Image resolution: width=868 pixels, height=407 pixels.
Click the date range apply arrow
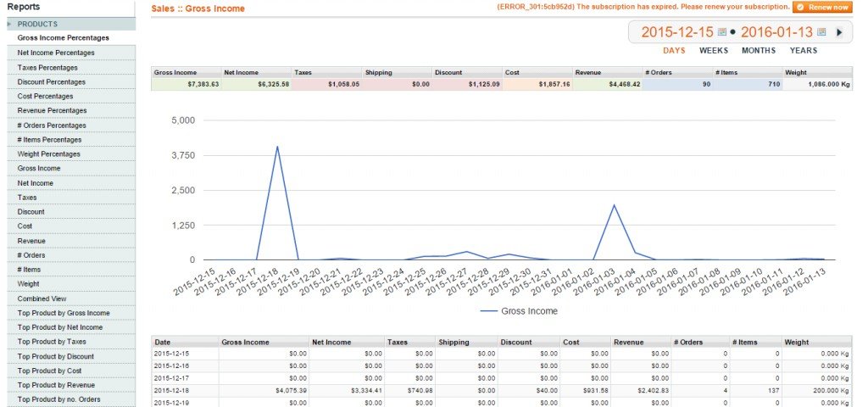[x=839, y=33]
